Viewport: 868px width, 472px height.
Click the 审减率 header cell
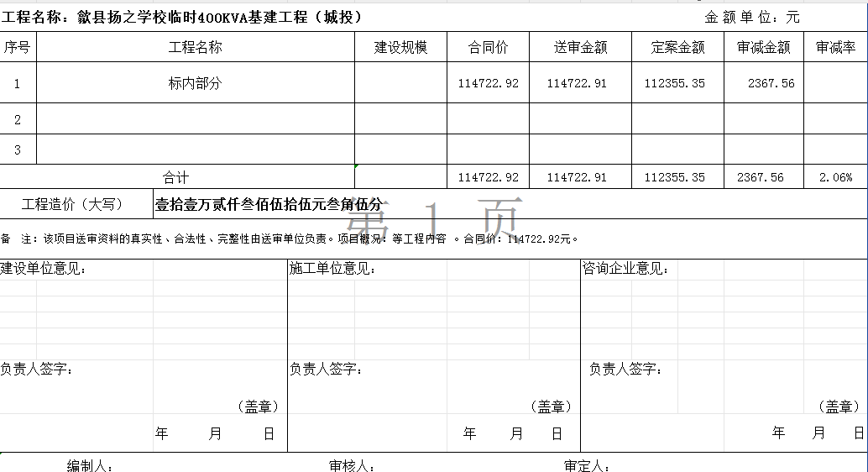(835, 48)
